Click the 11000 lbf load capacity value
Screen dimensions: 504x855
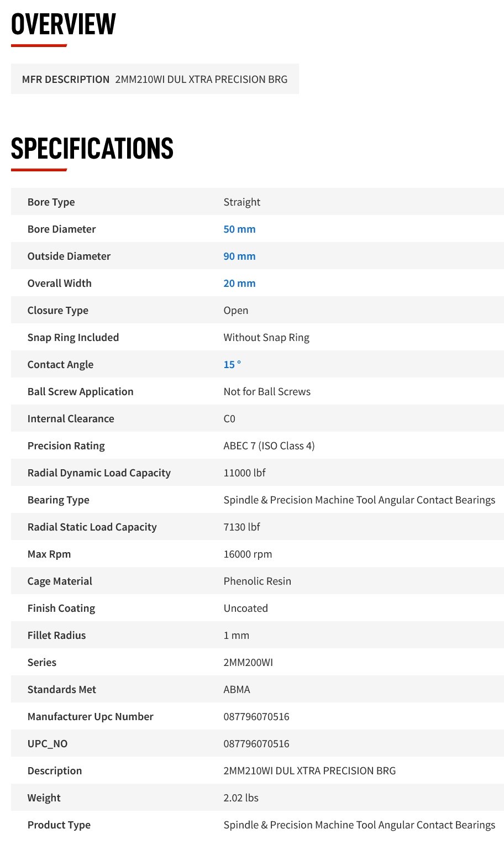coord(244,473)
